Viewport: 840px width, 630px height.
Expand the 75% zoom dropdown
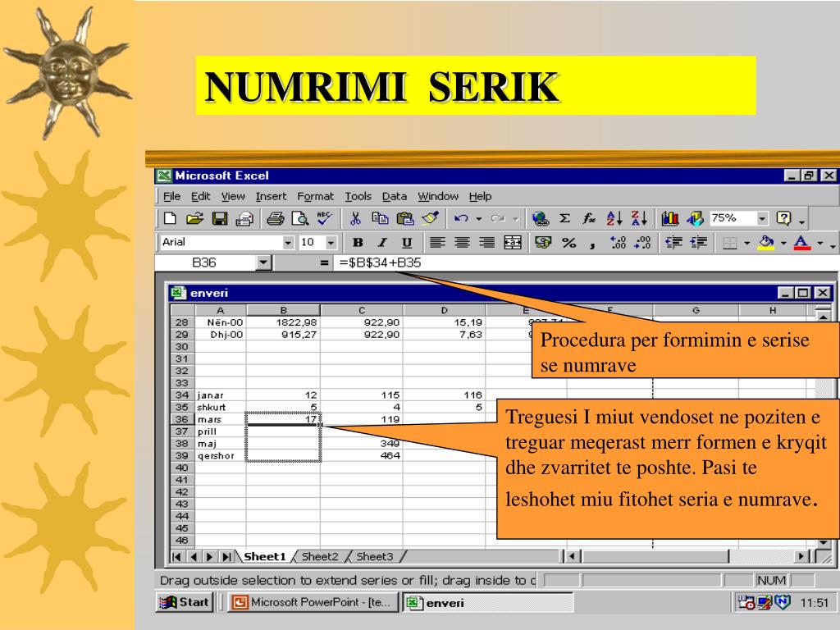tap(762, 218)
